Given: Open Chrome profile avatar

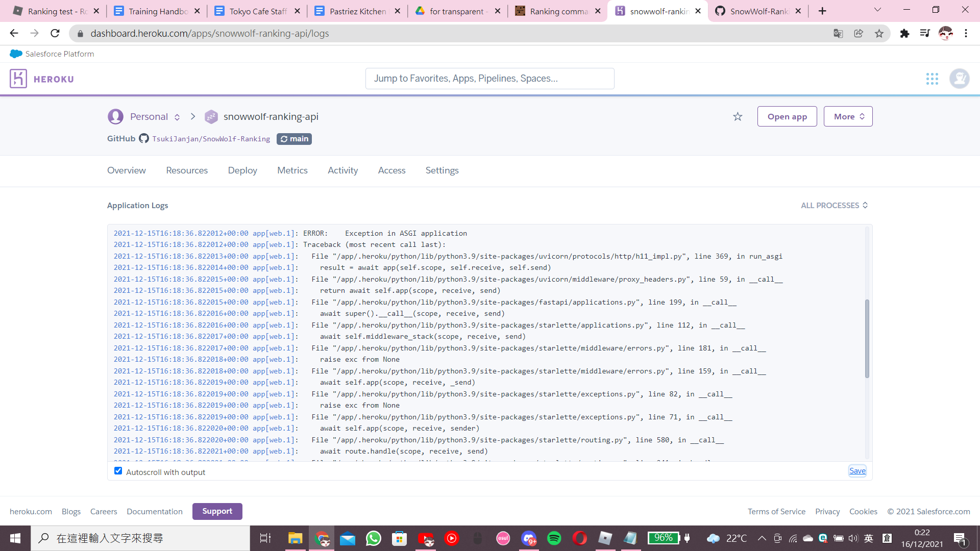Looking at the screenshot, I should (x=946, y=33).
